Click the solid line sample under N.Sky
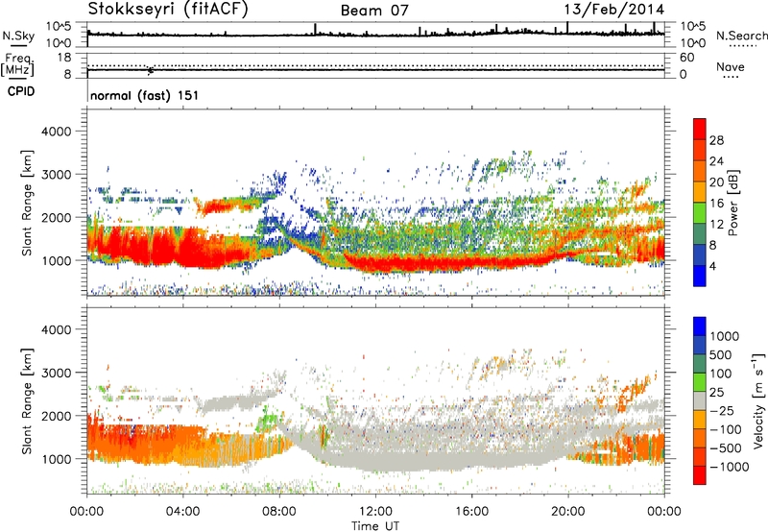The height and width of the screenshot is (532, 768). [x=18, y=46]
